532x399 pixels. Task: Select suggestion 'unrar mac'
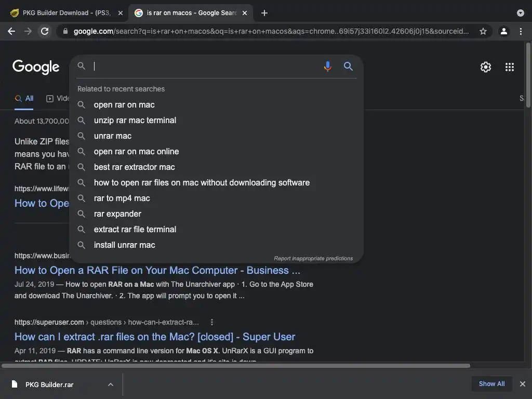[x=217, y=136]
